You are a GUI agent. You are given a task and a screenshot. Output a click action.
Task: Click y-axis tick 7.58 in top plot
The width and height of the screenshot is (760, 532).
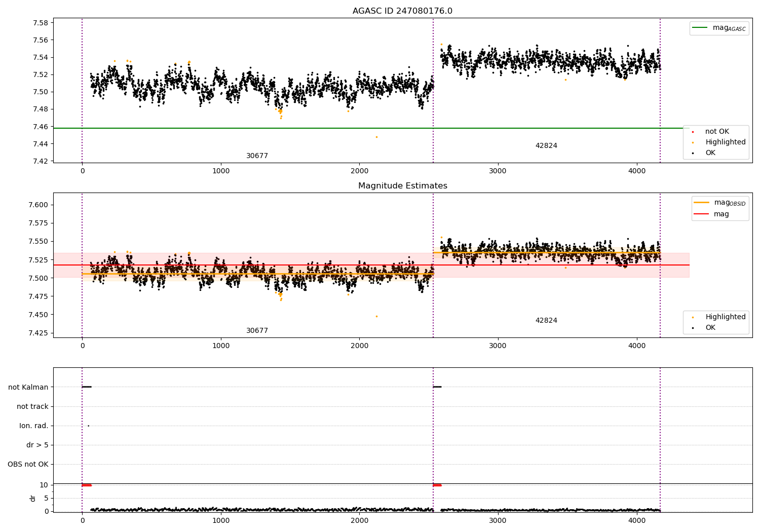click(41, 23)
